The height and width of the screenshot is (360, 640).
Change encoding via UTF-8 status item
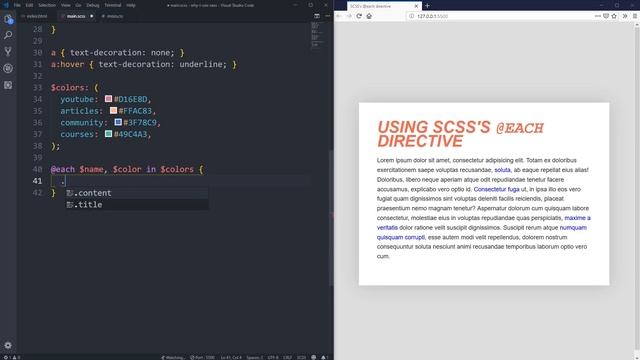273,357
